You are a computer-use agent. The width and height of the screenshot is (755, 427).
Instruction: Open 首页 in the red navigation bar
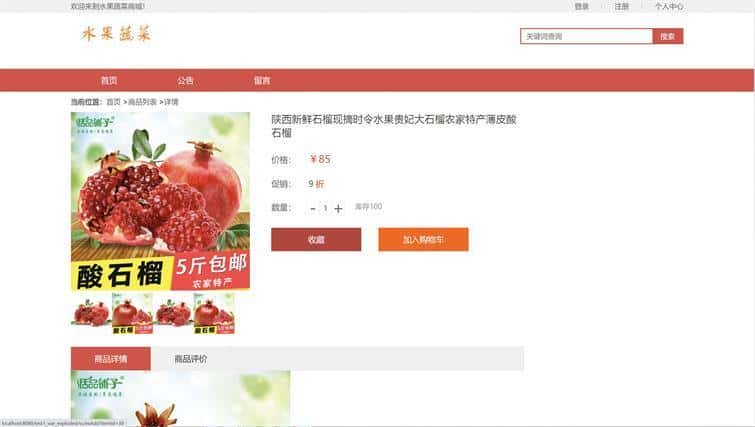click(x=109, y=80)
